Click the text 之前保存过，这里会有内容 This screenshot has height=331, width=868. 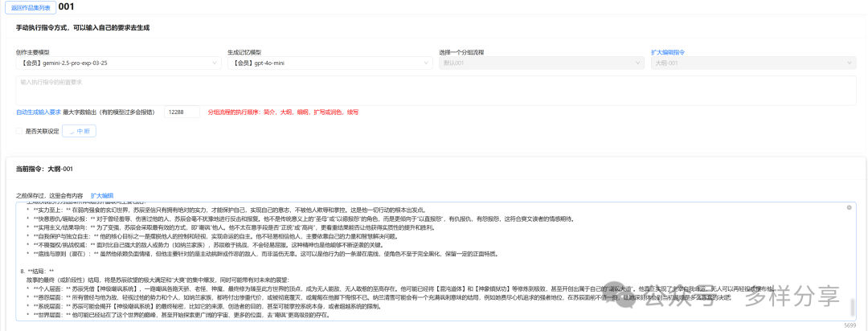coord(50,195)
